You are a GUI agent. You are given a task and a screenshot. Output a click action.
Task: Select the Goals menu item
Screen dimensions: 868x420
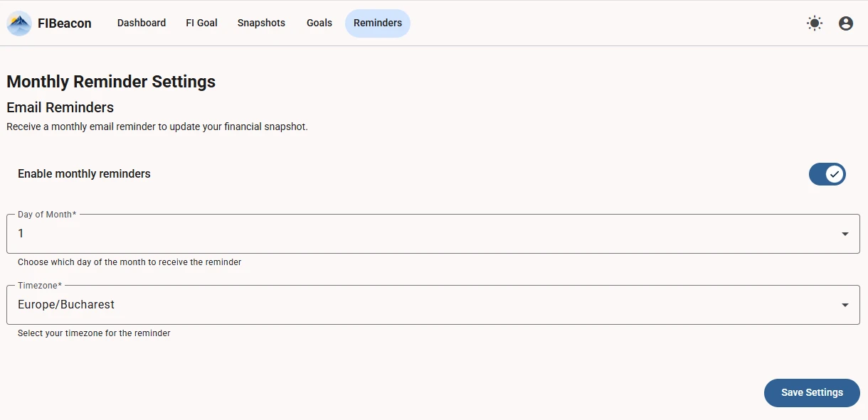point(319,23)
